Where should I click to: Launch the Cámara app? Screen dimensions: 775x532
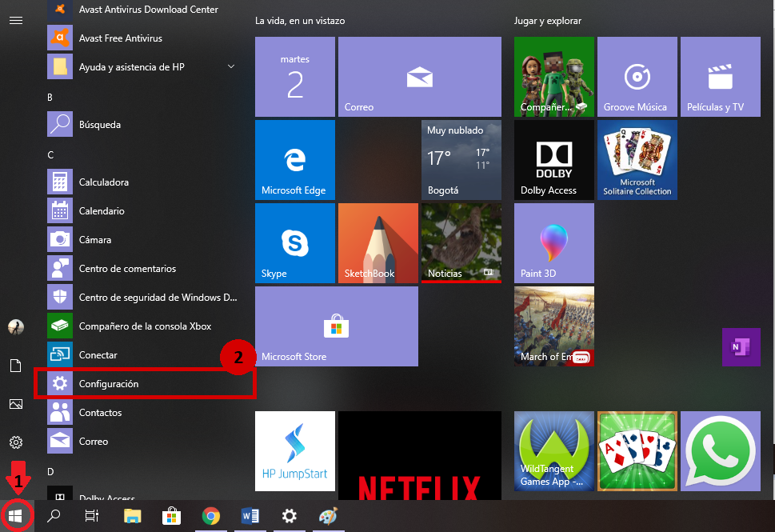[143, 240]
